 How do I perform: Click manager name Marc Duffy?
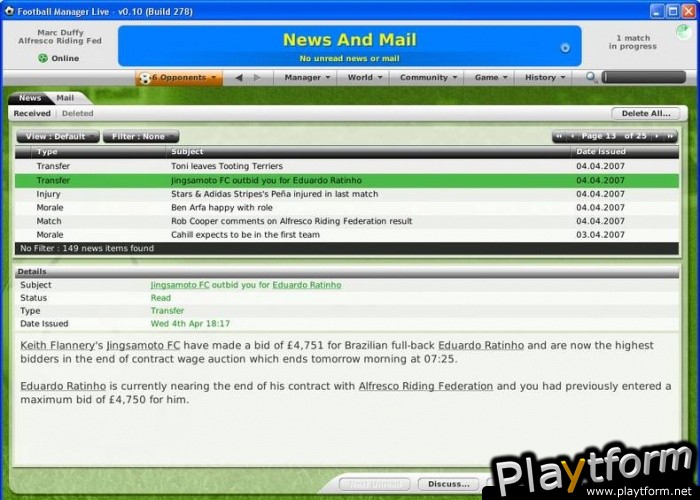click(x=60, y=33)
